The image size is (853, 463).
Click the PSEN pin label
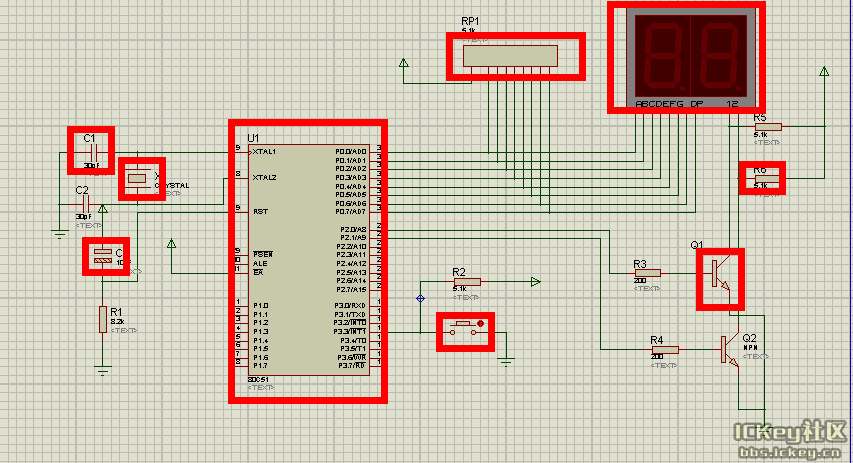coord(263,255)
